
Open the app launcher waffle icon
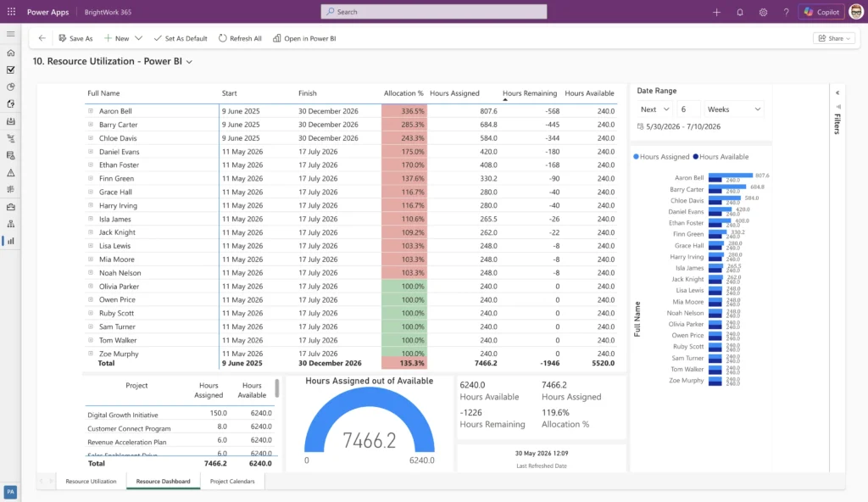click(11, 12)
